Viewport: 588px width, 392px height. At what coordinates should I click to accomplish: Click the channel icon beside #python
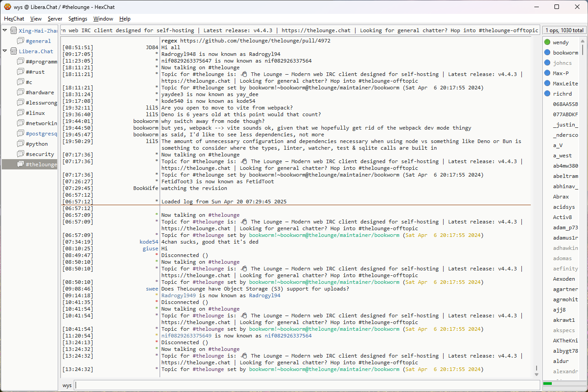[x=21, y=144]
